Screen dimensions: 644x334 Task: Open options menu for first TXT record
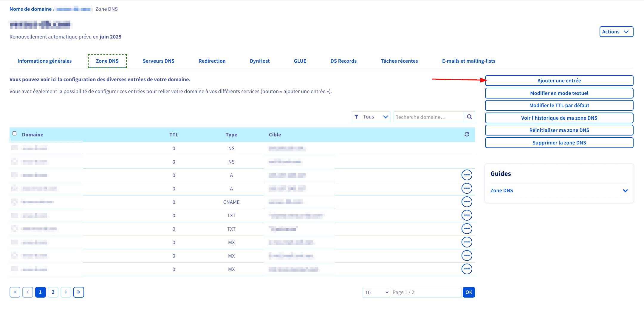(x=467, y=215)
